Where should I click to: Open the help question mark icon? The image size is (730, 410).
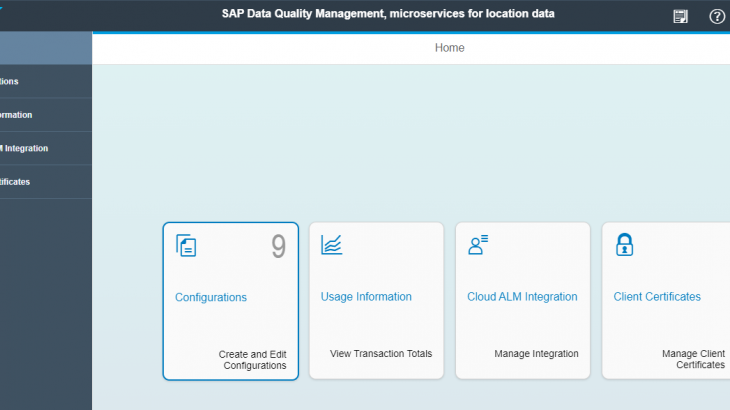(x=717, y=17)
